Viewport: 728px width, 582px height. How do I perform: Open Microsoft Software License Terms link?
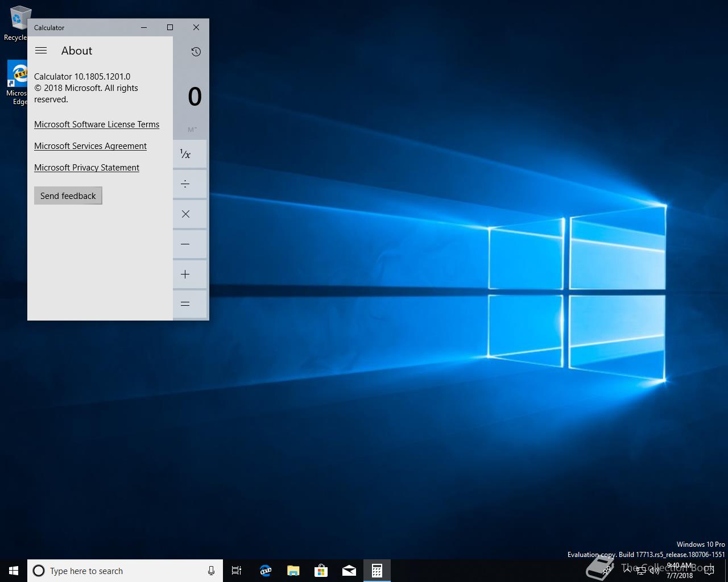(97, 124)
